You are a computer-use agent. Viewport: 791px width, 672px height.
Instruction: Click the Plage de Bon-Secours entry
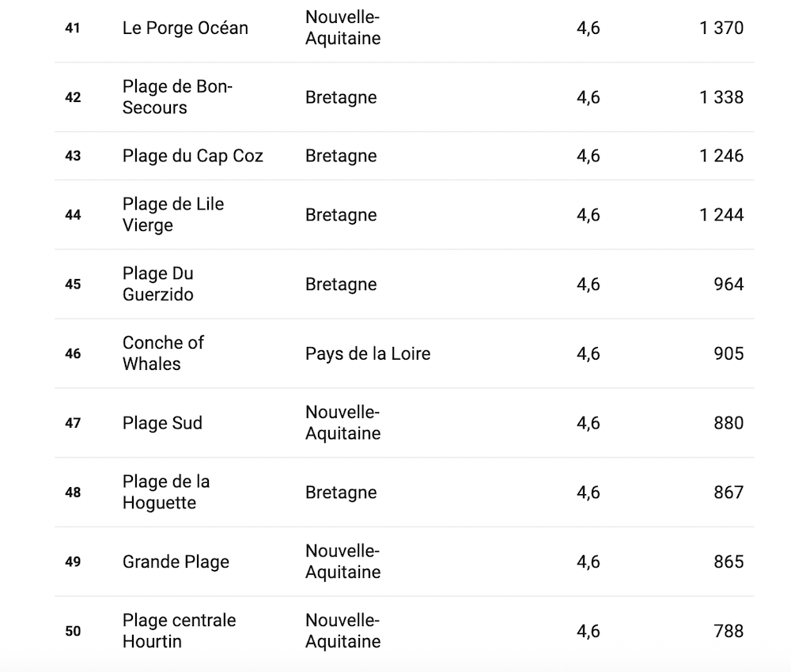pyautogui.click(x=177, y=96)
